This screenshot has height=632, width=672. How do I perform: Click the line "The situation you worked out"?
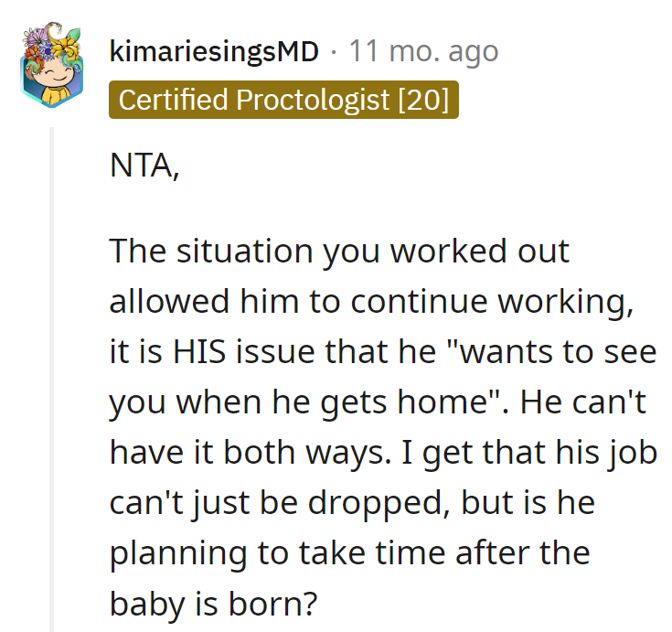(x=339, y=252)
